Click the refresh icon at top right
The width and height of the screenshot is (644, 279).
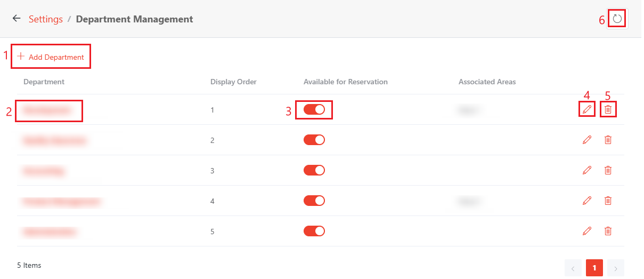click(x=617, y=19)
